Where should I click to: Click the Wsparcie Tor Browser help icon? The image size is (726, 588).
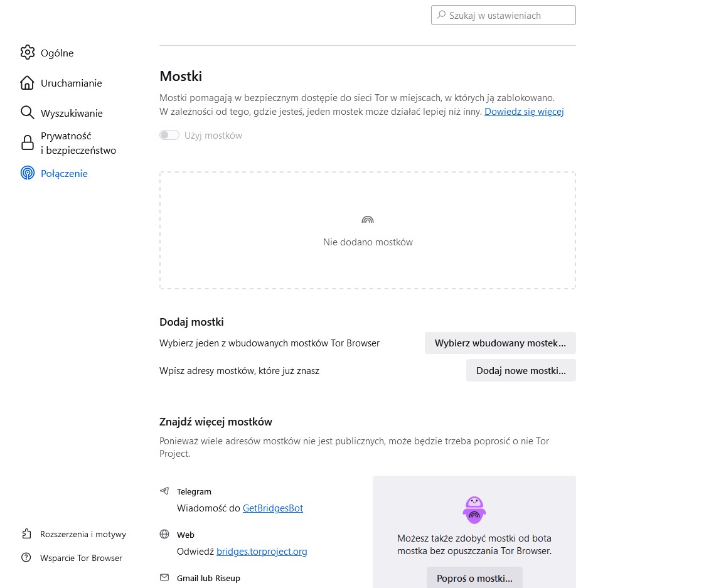pos(26,558)
